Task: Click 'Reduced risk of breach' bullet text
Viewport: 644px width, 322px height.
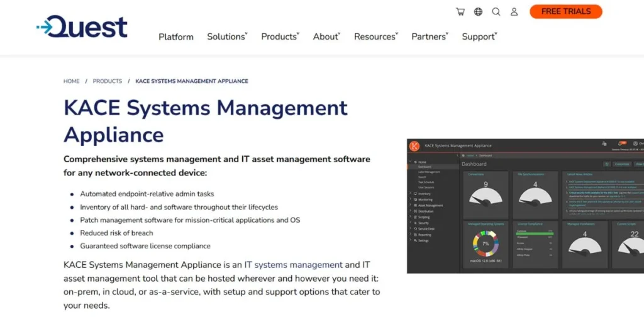Action: pyautogui.click(x=116, y=233)
